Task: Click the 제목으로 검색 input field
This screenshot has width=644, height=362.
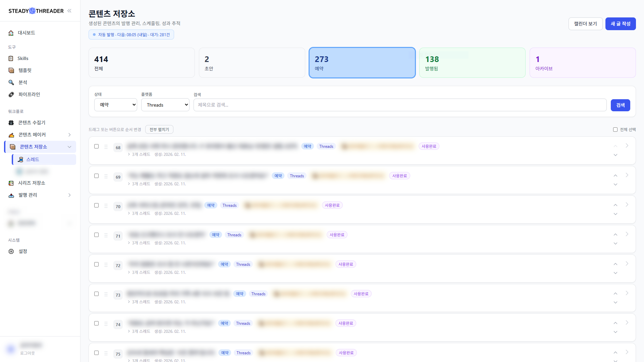Action: pyautogui.click(x=399, y=105)
